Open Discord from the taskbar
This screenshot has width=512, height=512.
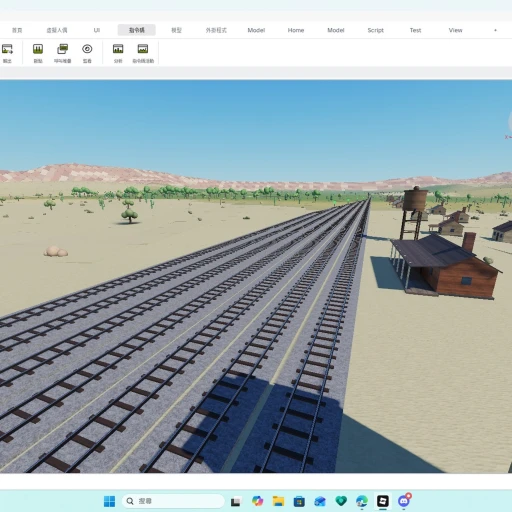404,501
